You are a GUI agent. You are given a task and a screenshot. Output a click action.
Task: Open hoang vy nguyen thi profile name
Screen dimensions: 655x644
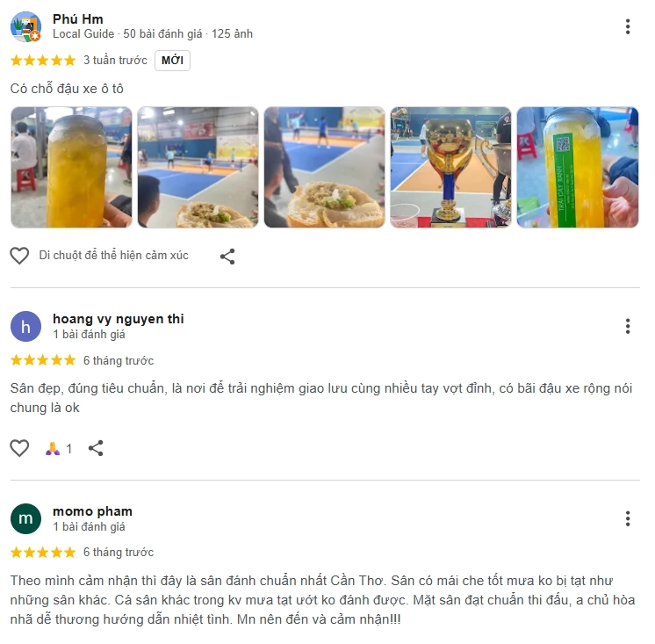click(119, 319)
